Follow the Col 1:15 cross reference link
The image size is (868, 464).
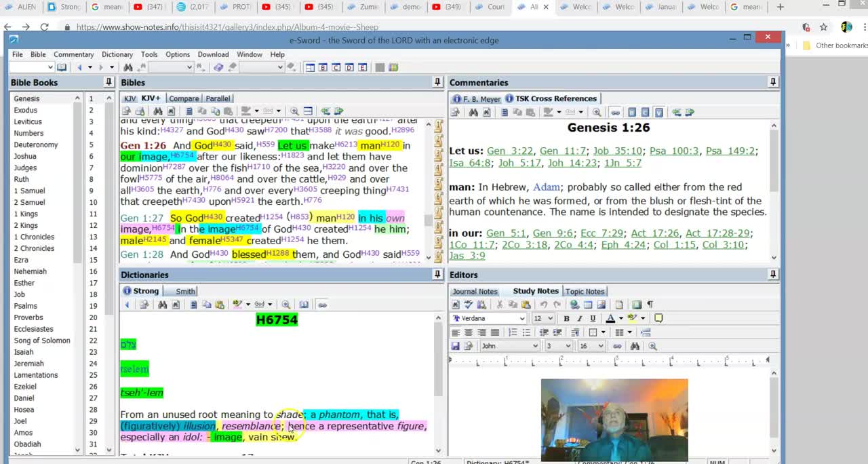point(674,245)
